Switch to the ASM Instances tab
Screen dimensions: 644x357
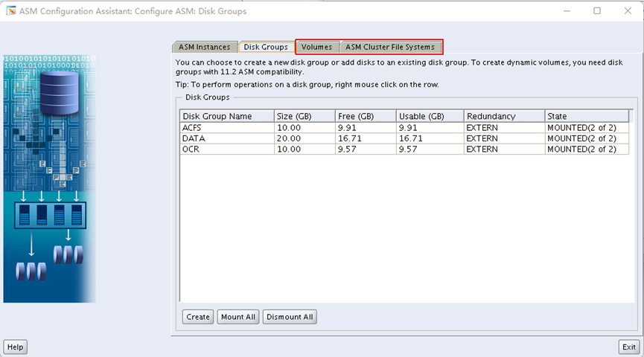pos(205,47)
